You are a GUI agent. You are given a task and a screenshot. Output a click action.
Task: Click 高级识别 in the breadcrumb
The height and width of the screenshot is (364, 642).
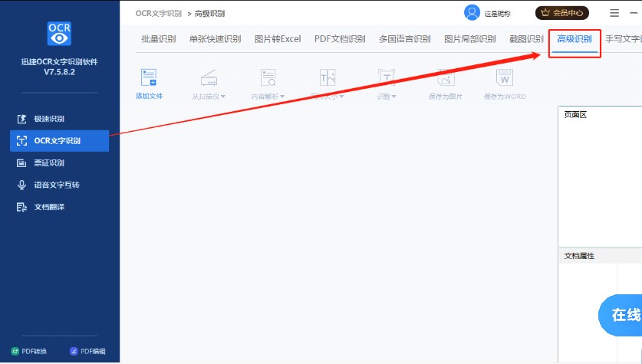(209, 14)
